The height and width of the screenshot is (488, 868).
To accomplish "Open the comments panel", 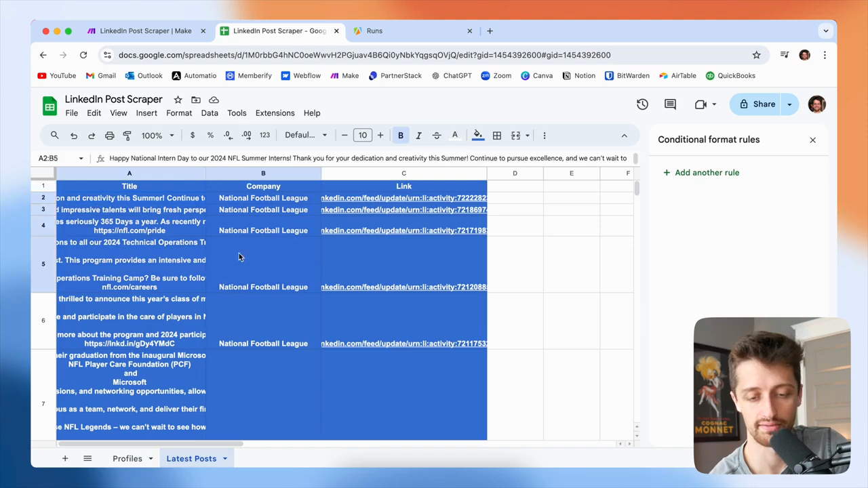I will [x=670, y=104].
